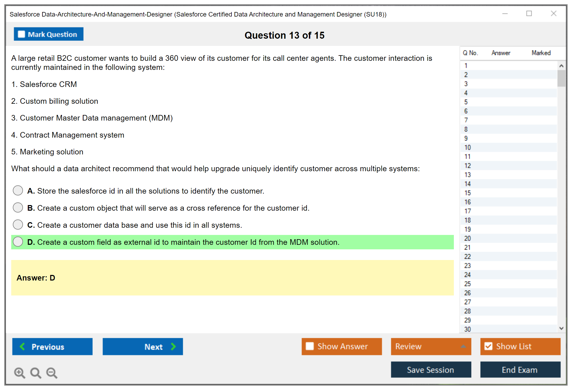Select question 20 in the list
The width and height of the screenshot is (574, 392).
point(467,238)
